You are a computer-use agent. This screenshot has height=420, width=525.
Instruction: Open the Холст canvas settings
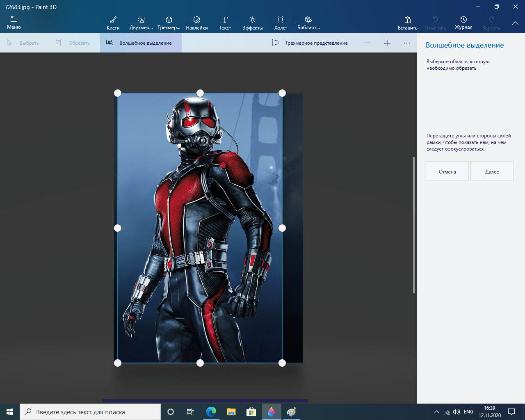pos(280,23)
